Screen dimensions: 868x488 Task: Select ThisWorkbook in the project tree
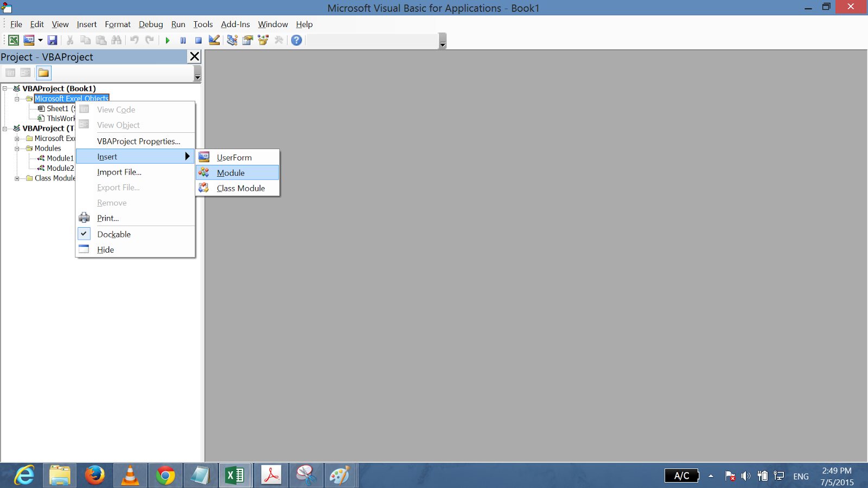coord(56,119)
